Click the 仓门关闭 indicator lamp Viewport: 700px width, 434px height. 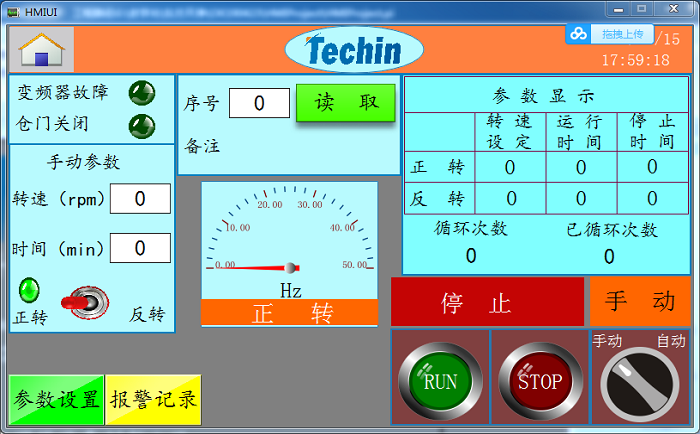(142, 126)
